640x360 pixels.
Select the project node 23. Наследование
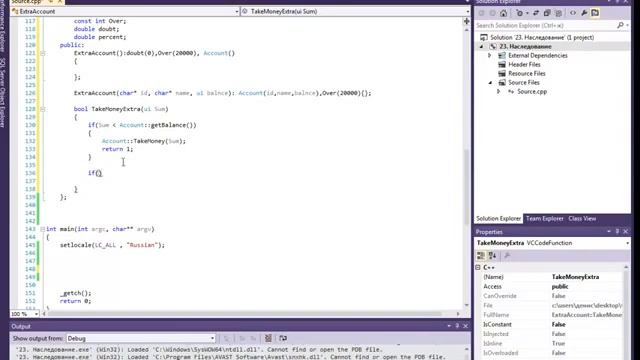tap(525, 46)
